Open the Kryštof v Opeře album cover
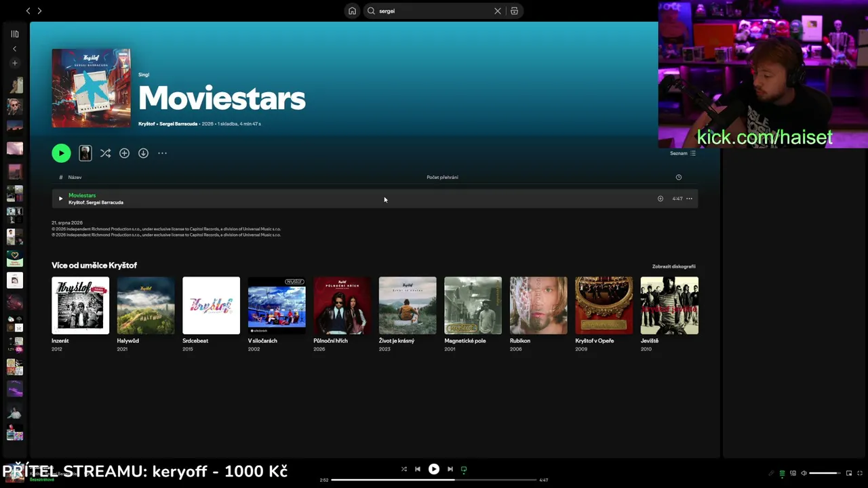Viewport: 868px width, 488px height. pyautogui.click(x=604, y=305)
